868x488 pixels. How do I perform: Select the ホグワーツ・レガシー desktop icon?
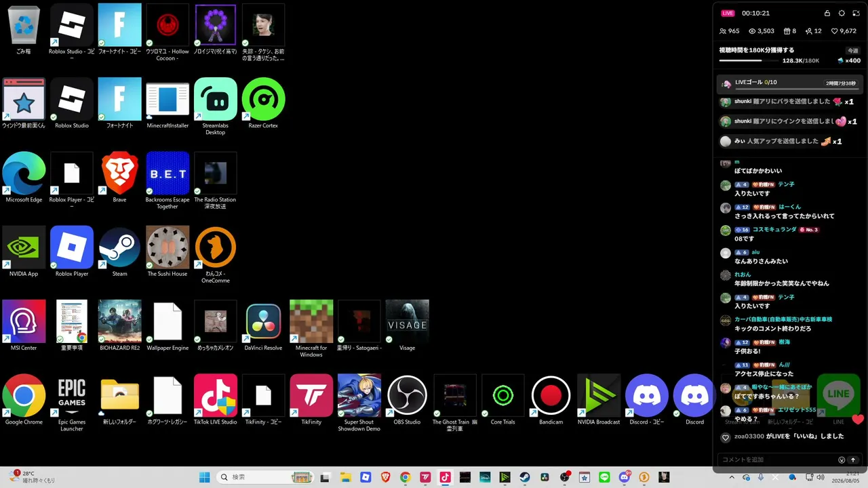click(x=167, y=400)
